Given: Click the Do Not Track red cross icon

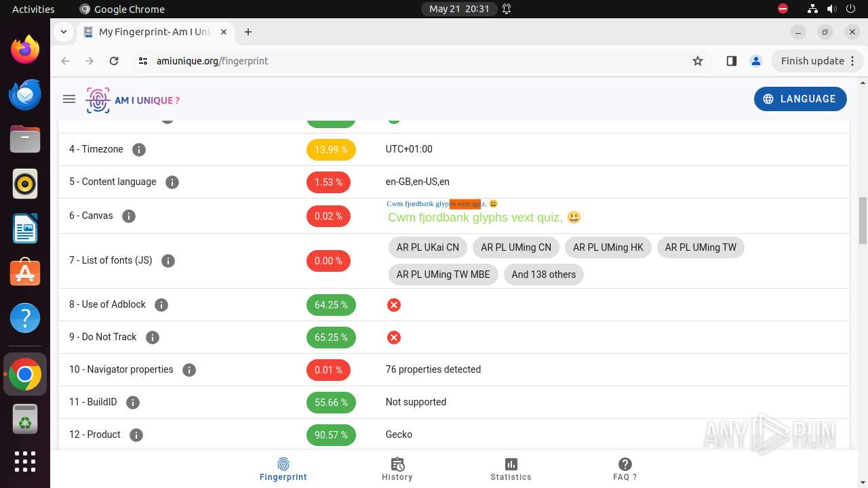Looking at the screenshot, I should (393, 338).
